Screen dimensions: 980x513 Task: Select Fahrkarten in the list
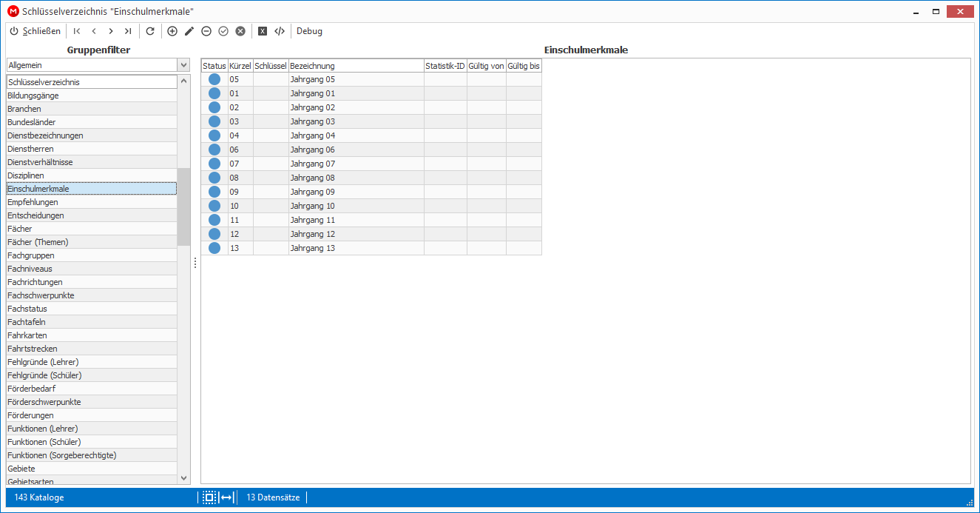tap(92, 335)
